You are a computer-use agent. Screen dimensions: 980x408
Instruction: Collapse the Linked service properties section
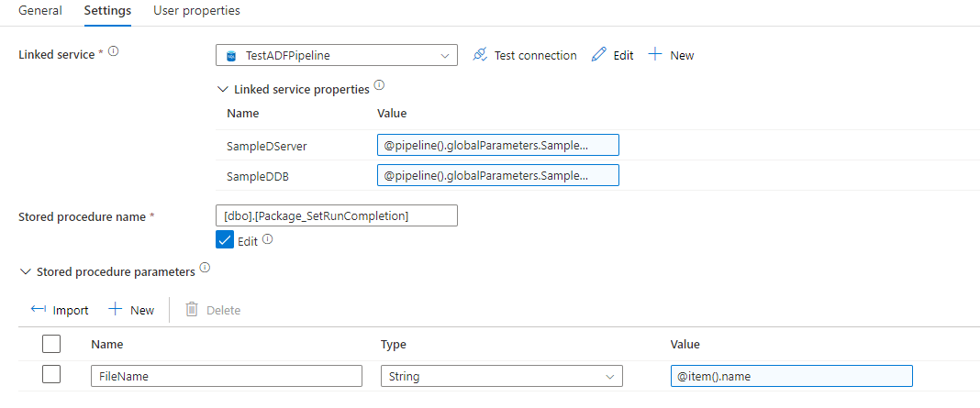(222, 89)
